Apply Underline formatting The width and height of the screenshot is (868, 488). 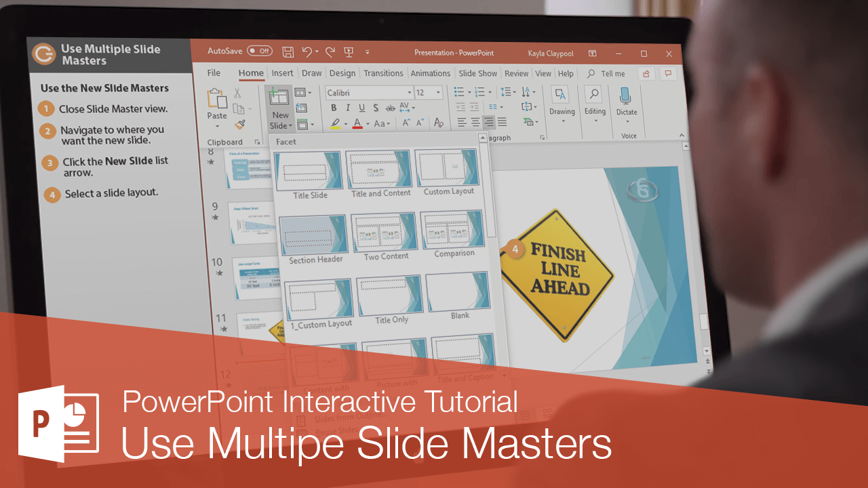[363, 107]
